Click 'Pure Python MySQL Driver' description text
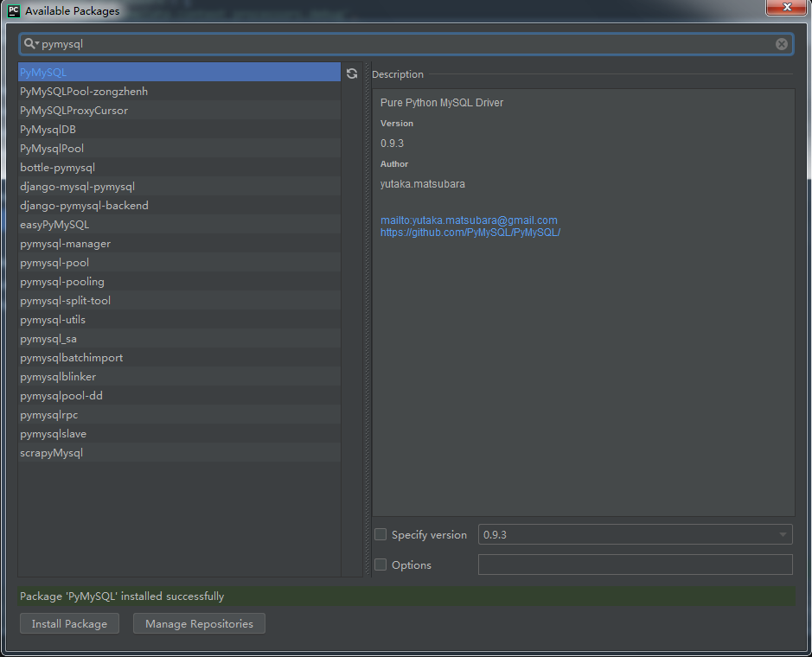812x657 pixels. coord(442,103)
